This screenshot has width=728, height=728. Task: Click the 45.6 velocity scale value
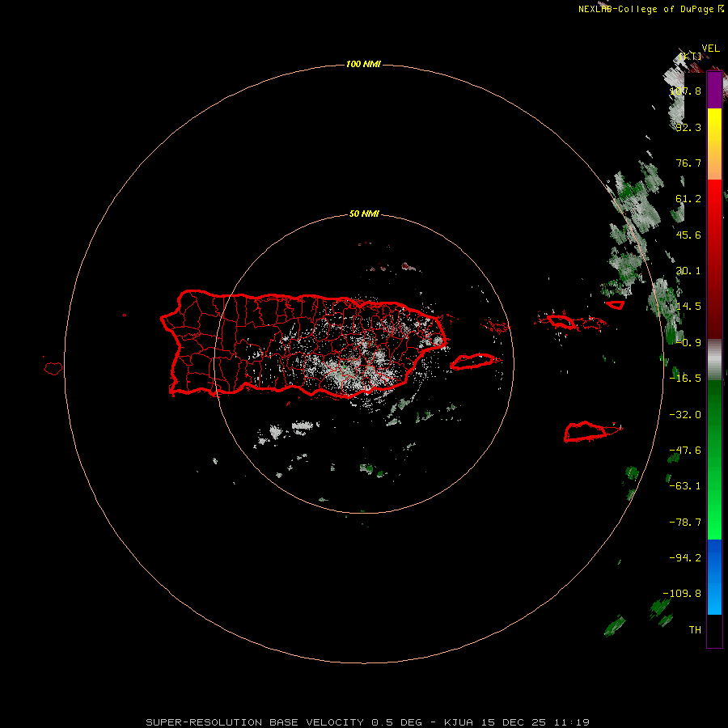pos(688,235)
